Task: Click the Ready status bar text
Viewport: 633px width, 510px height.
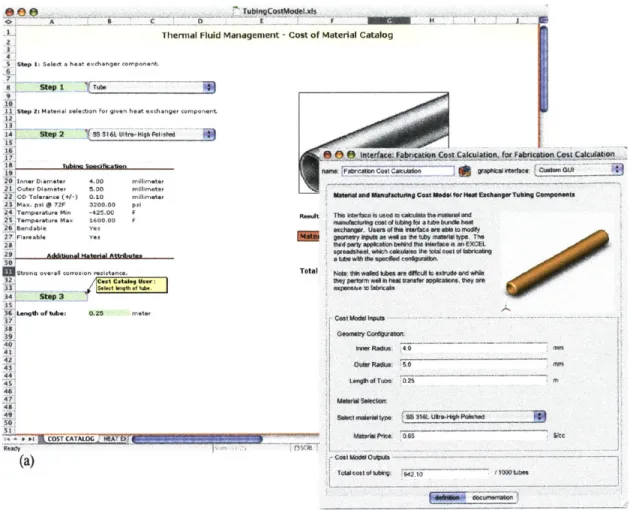Action: point(12,449)
